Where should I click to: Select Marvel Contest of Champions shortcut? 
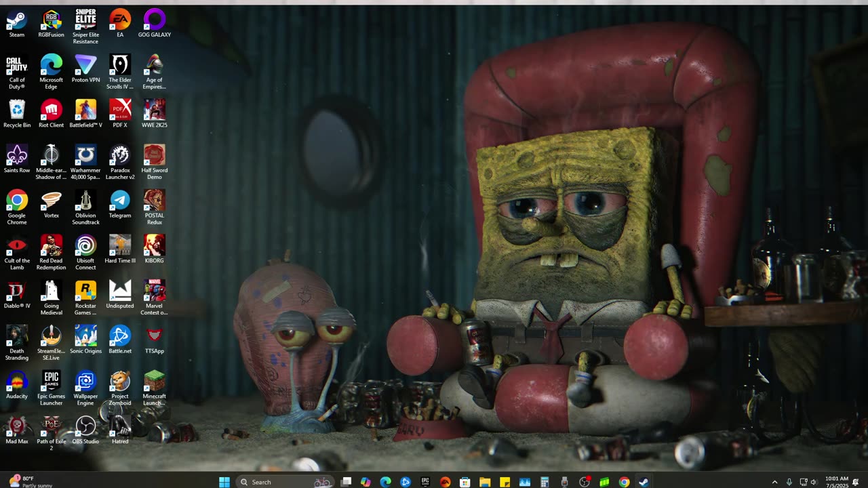coord(155,298)
